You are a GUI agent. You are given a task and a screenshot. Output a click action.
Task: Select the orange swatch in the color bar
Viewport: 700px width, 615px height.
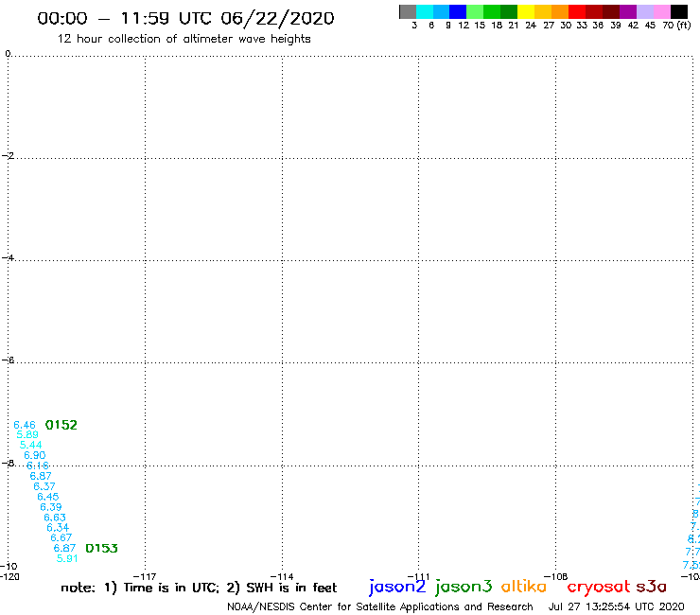pos(560,11)
